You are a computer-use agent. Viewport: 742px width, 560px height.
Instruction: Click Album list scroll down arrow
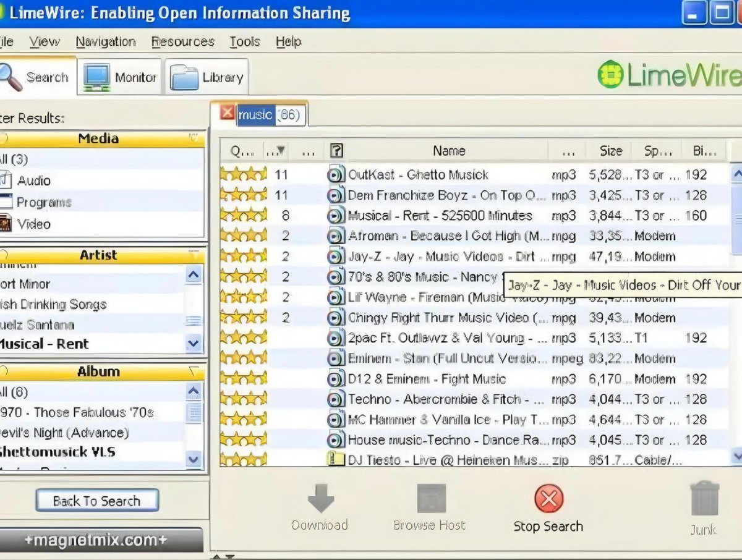tap(194, 459)
